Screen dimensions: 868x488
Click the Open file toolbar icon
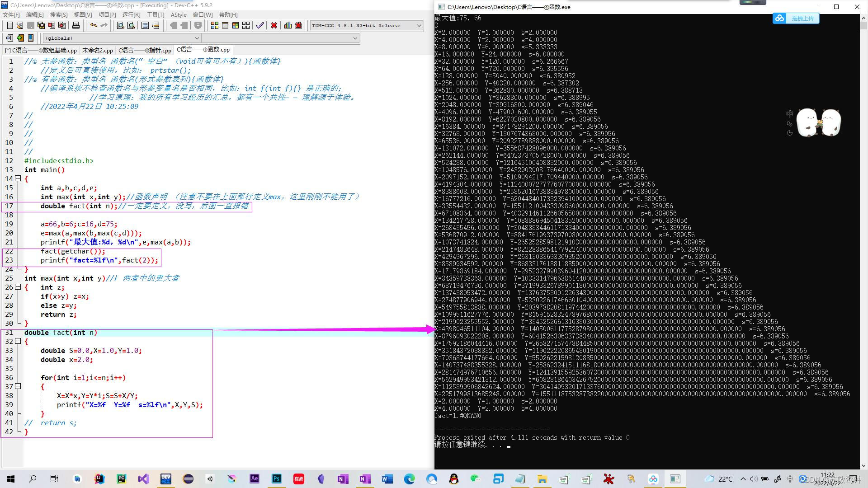coord(20,25)
